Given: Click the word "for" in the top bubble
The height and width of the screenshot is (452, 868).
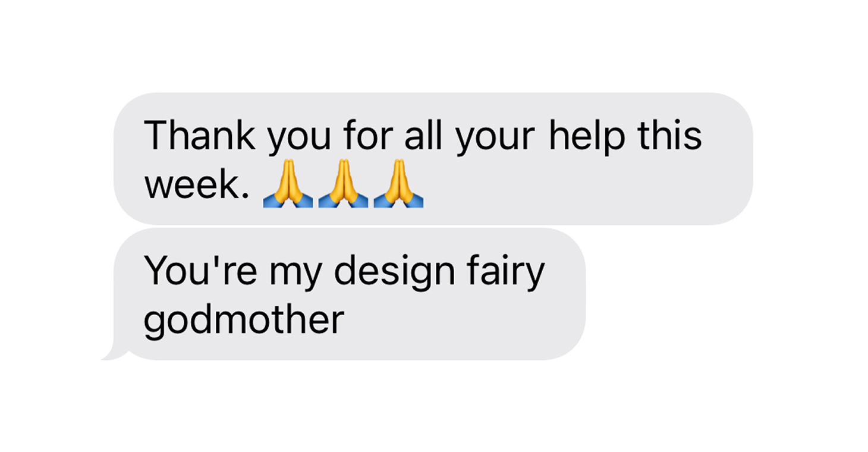Looking at the screenshot, I should (367, 135).
